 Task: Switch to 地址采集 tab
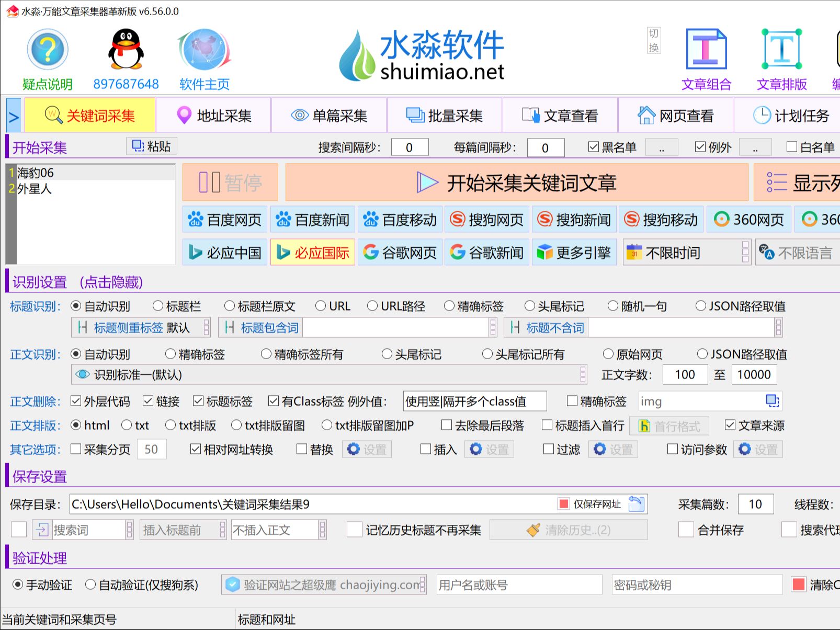tap(213, 116)
